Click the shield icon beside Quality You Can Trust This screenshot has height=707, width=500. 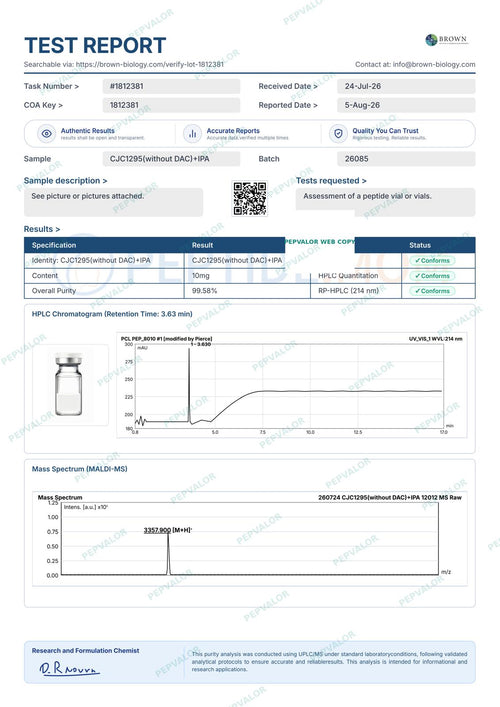pos(338,134)
